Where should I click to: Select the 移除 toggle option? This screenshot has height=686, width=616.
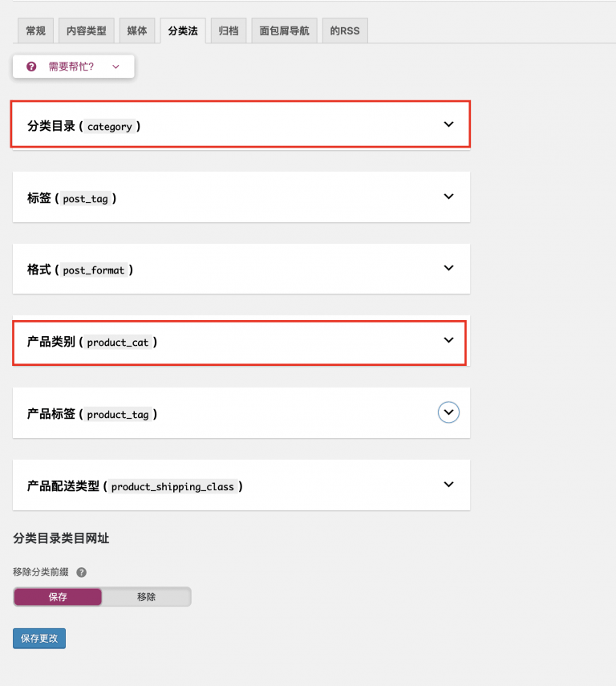pos(146,597)
